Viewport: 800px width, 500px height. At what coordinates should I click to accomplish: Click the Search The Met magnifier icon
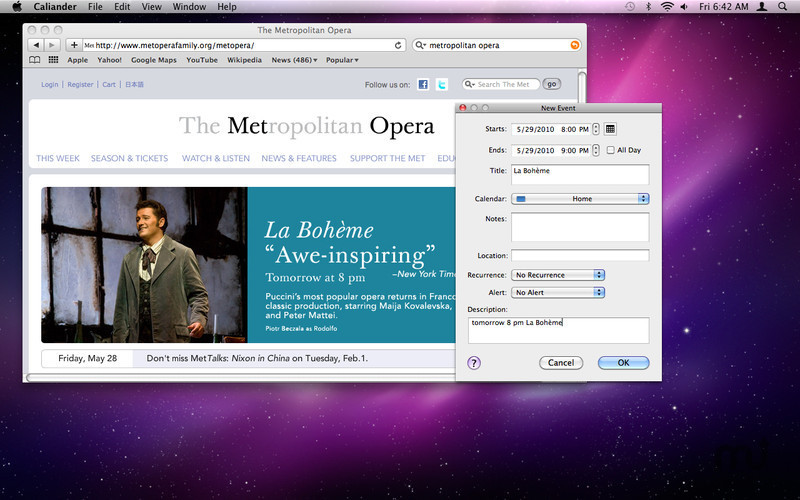[x=469, y=84]
